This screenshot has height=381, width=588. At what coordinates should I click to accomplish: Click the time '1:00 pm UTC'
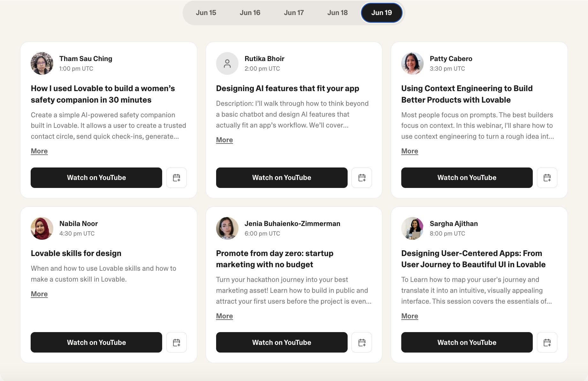[76, 69]
